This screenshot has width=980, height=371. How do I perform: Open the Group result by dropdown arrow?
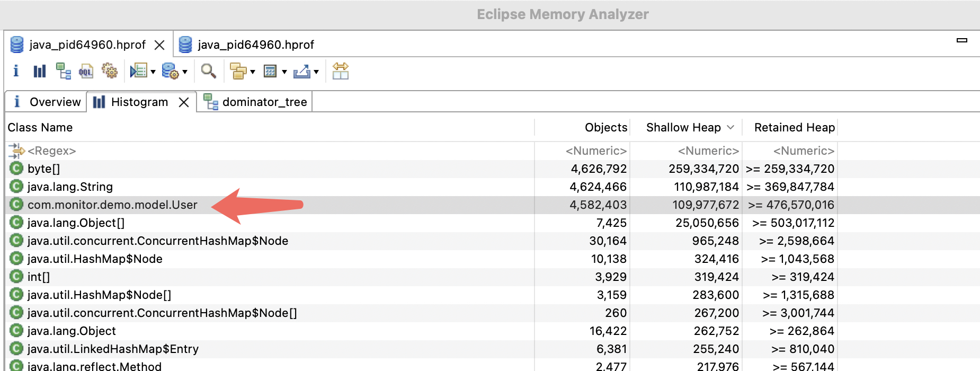pos(253,72)
